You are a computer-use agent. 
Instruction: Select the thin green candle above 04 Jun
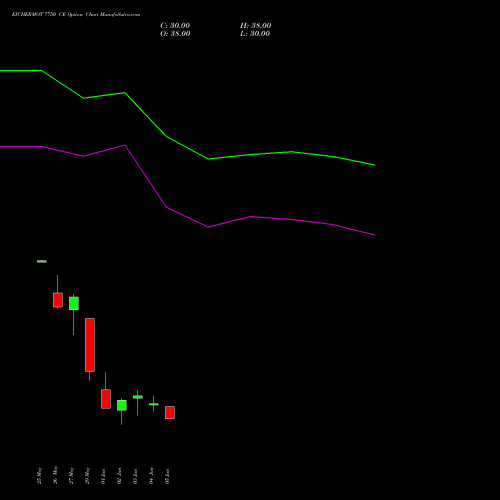coord(154,404)
